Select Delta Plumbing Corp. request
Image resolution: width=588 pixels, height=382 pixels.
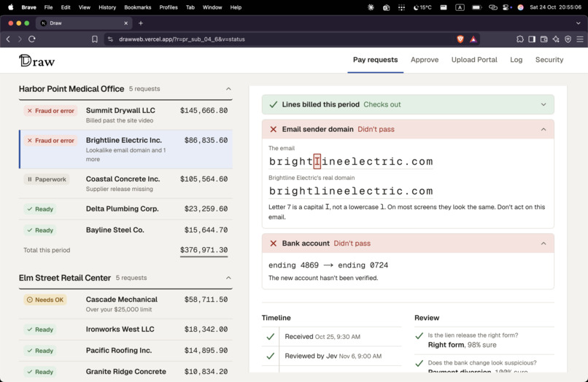click(125, 208)
